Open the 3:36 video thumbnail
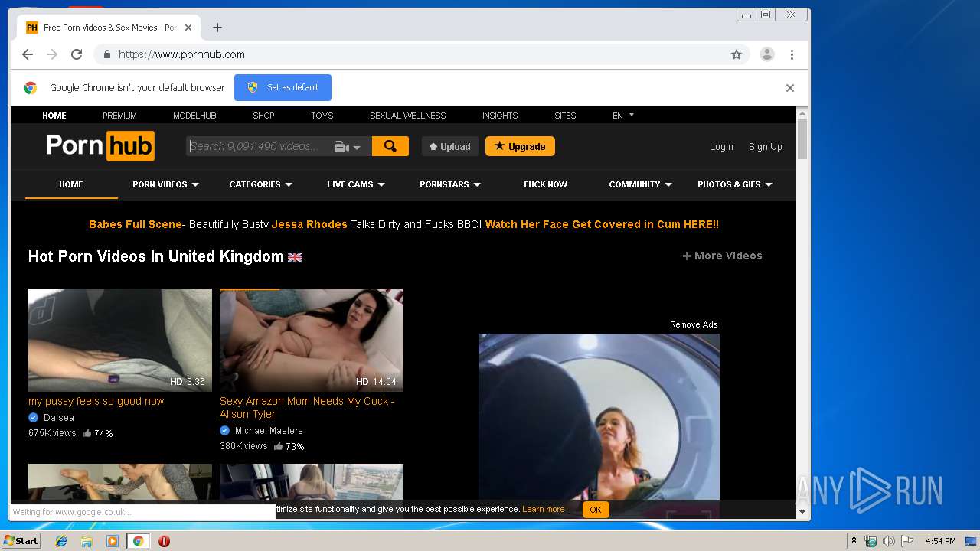 120,340
